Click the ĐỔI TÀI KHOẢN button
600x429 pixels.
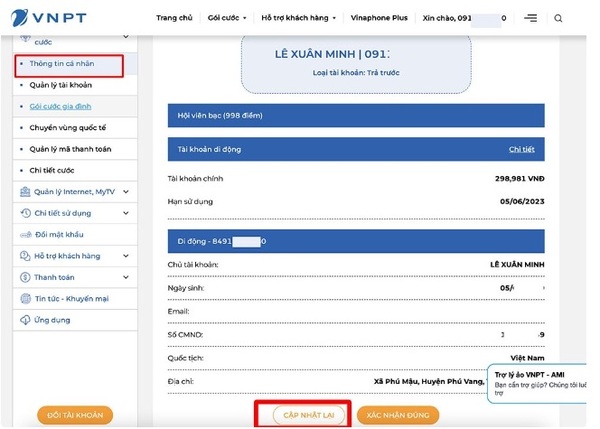(75, 414)
